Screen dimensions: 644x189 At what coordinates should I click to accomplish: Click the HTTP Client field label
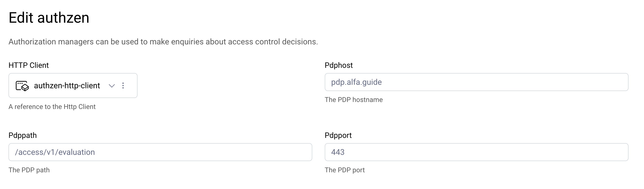[x=28, y=65]
